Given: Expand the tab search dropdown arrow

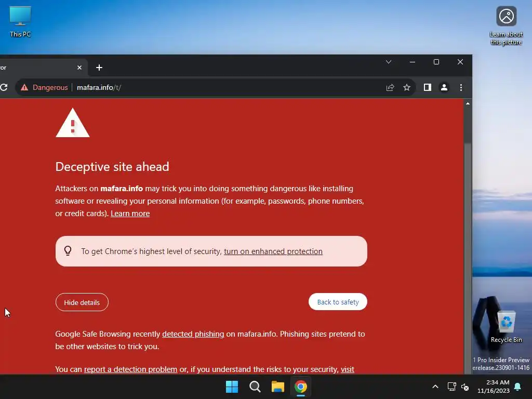Looking at the screenshot, I should pyautogui.click(x=389, y=62).
